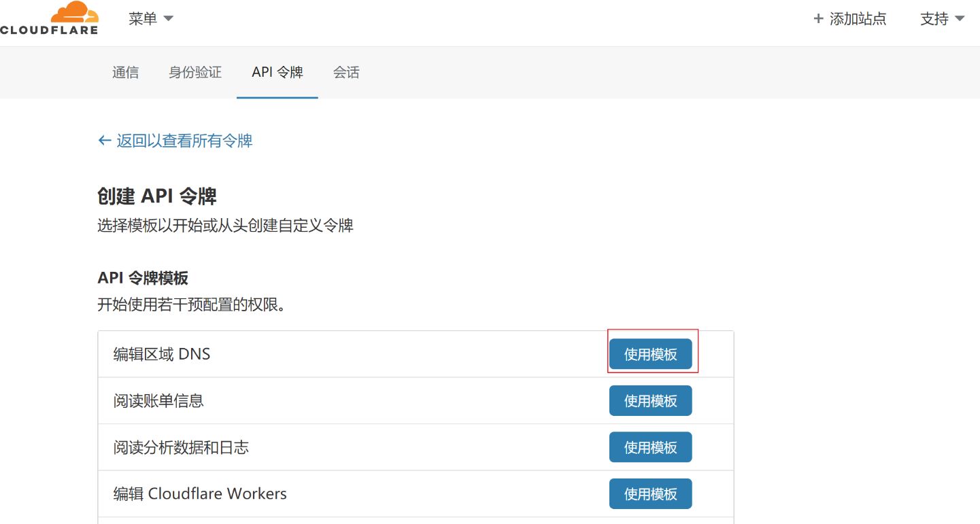Select the API 令牌 tab
The height and width of the screenshot is (524, 980).
tap(277, 72)
